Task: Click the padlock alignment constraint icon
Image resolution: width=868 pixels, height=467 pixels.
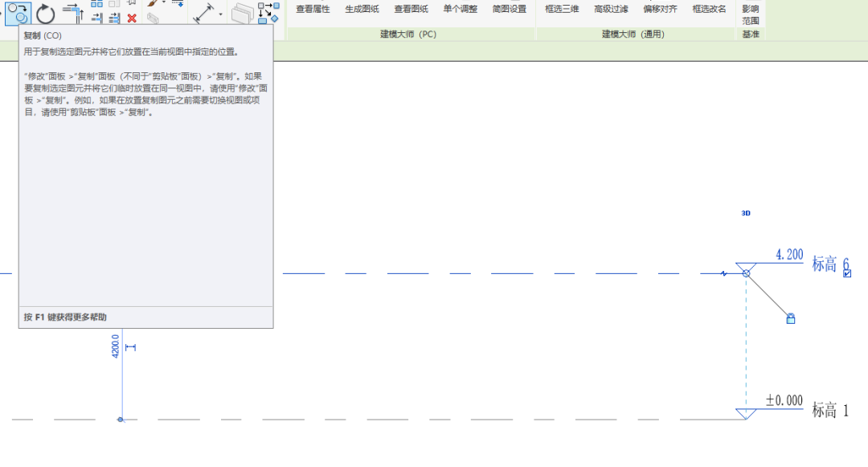Action: (791, 319)
